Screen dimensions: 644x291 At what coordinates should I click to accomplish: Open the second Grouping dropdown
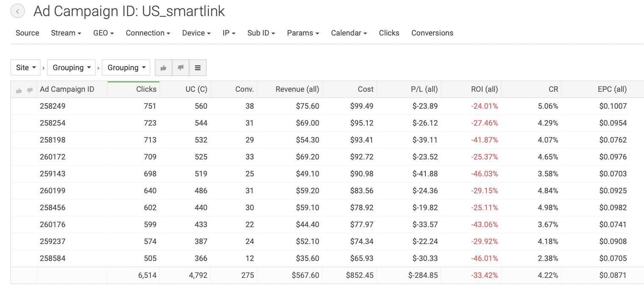pos(126,68)
